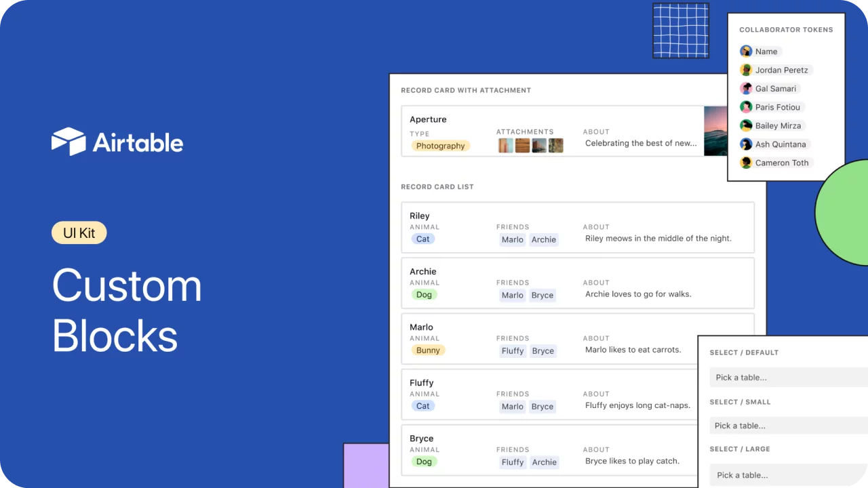The width and height of the screenshot is (868, 488).
Task: Toggle Riley's Cat animal tag
Action: 422,239
